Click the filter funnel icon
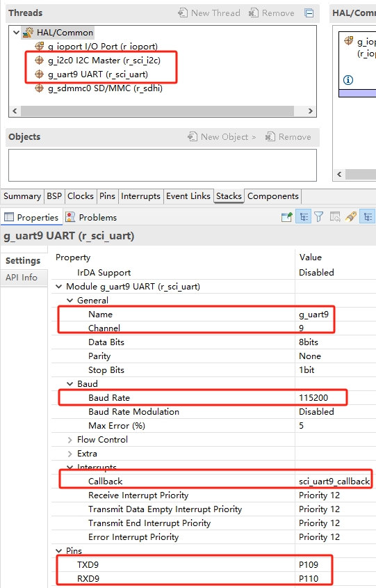The image size is (376, 588). 319,216
